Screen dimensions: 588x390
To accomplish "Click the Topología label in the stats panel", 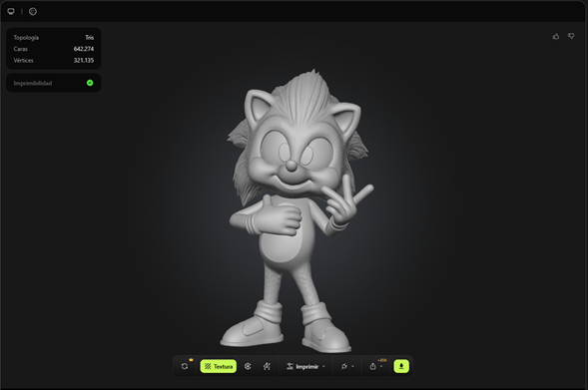I will point(26,38).
